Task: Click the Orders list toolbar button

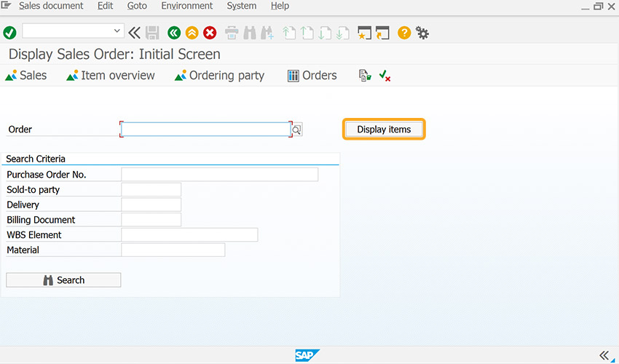Action: click(x=312, y=76)
